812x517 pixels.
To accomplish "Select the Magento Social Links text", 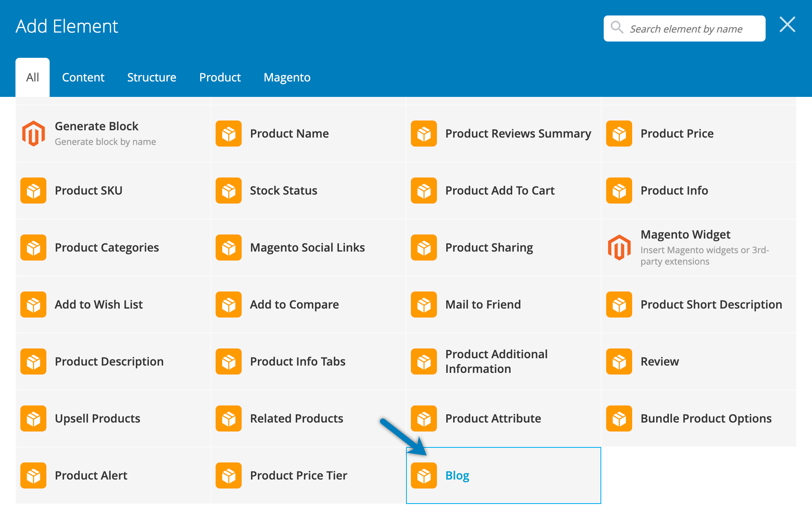I will (x=307, y=248).
